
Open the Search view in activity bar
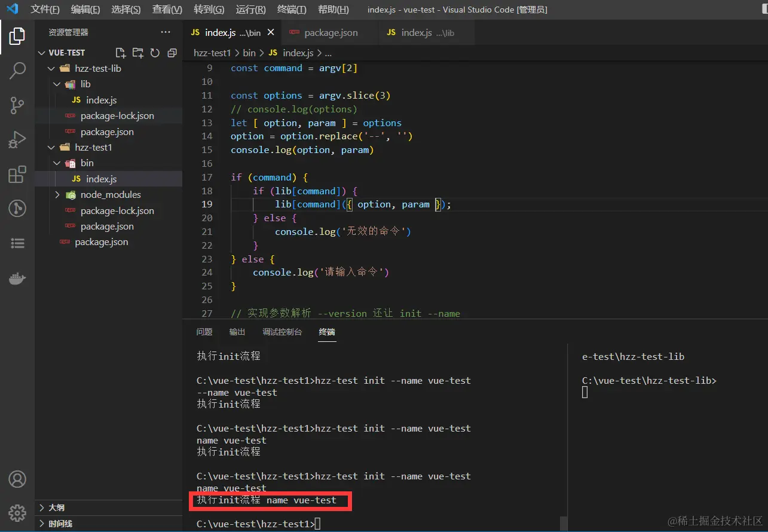17,71
